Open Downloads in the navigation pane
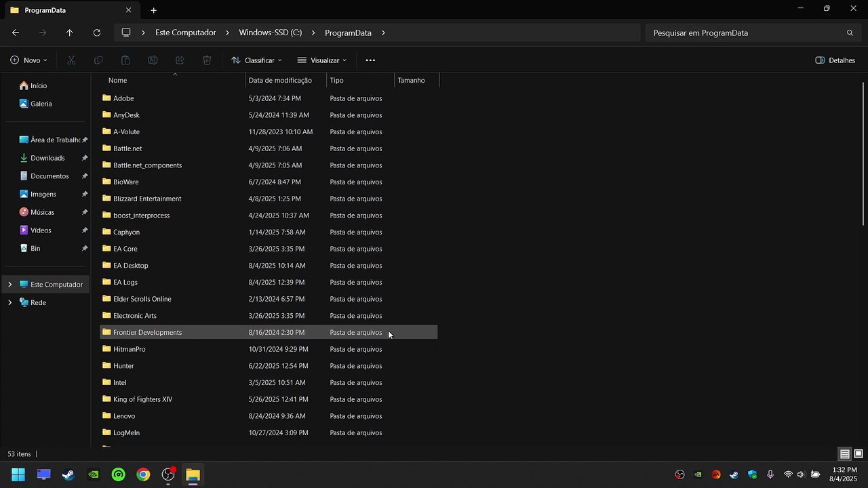868x488 pixels. point(46,158)
